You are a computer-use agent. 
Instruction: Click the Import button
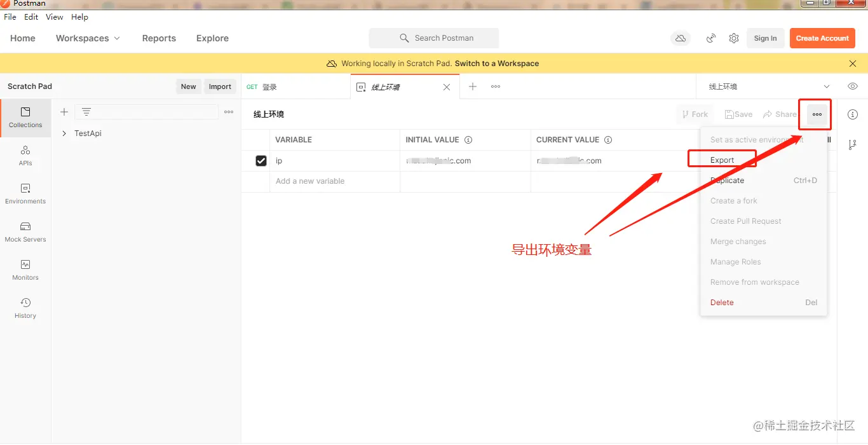pos(220,86)
